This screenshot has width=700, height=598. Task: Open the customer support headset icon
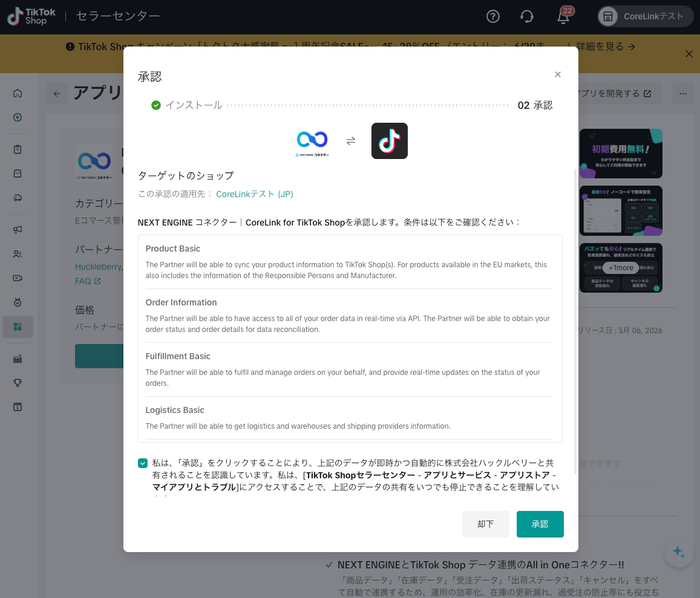(x=527, y=16)
